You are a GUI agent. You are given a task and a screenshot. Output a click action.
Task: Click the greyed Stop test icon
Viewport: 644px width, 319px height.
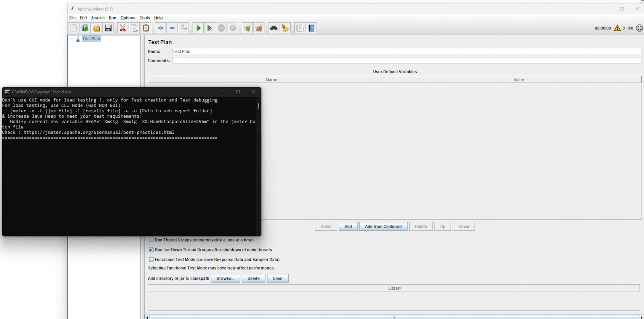click(221, 28)
